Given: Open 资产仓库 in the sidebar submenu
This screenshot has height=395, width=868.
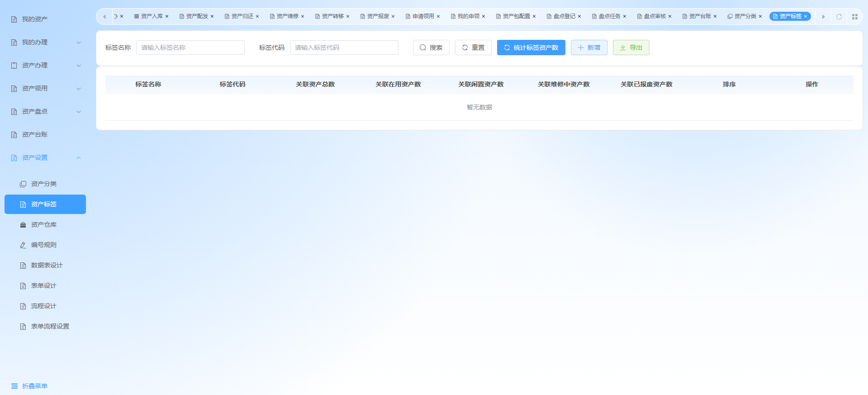Looking at the screenshot, I should coord(45,224).
